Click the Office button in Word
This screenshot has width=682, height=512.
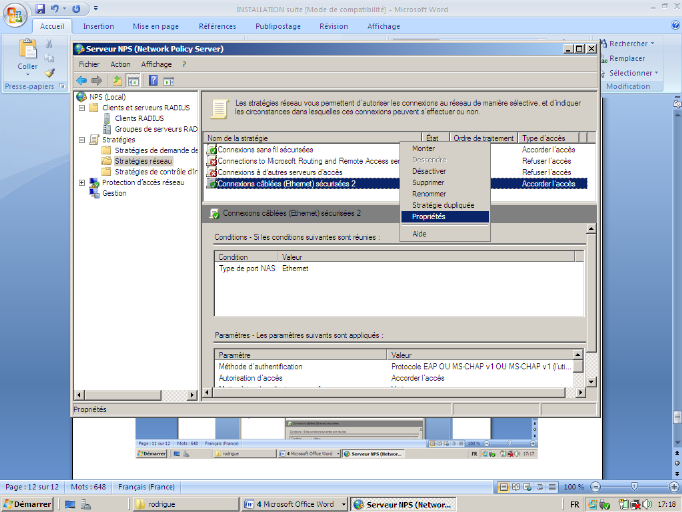point(13,13)
